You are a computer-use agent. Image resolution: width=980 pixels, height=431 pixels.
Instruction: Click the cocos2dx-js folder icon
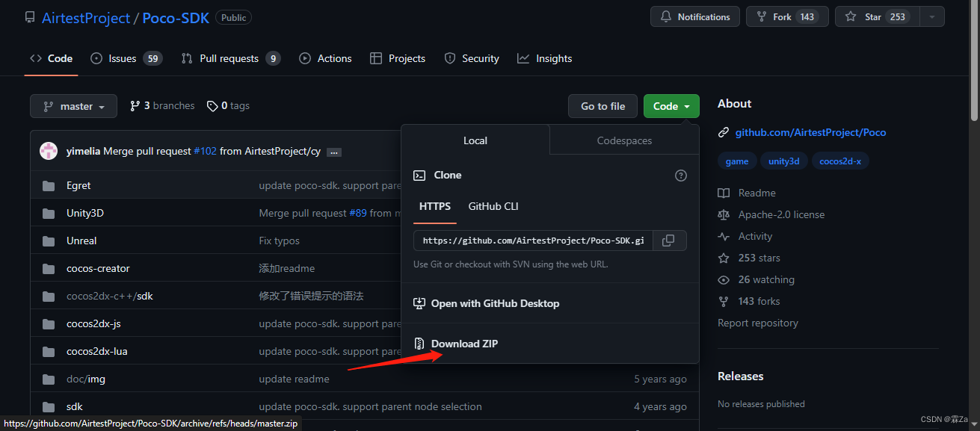(x=49, y=323)
